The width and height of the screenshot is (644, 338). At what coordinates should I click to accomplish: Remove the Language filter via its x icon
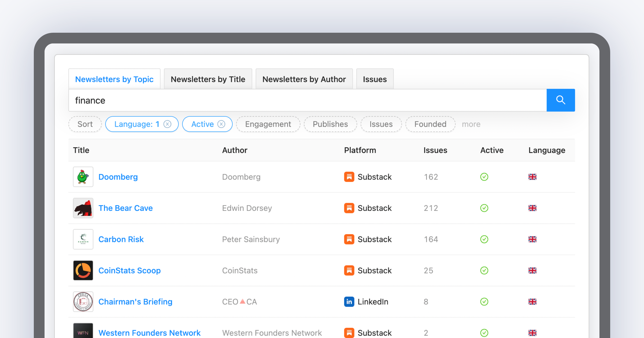pos(167,124)
